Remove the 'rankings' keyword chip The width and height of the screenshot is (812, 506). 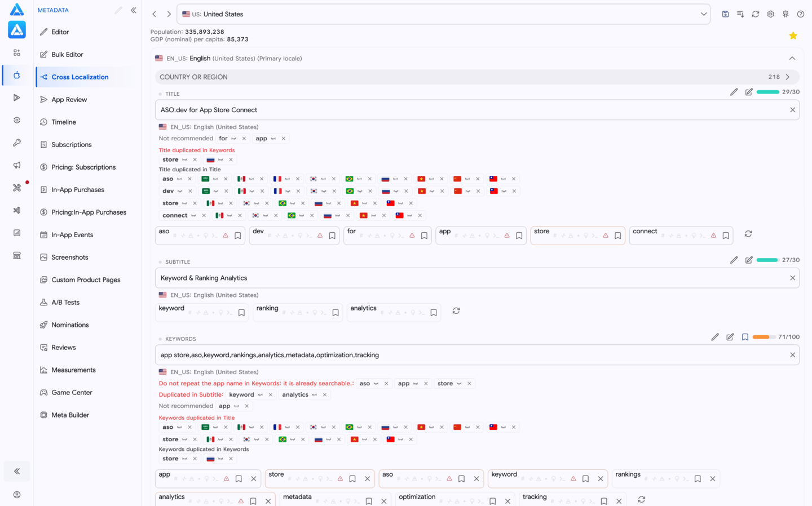pyautogui.click(x=713, y=479)
